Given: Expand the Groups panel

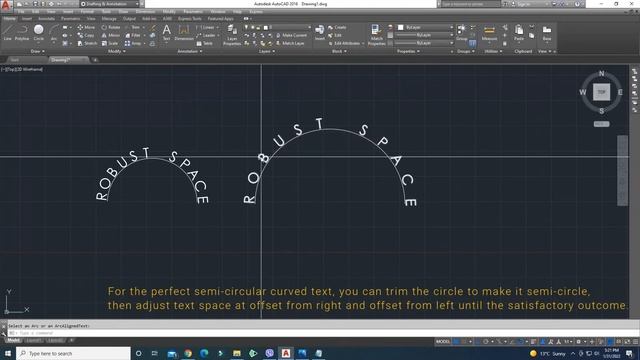Looking at the screenshot, I should [465, 51].
